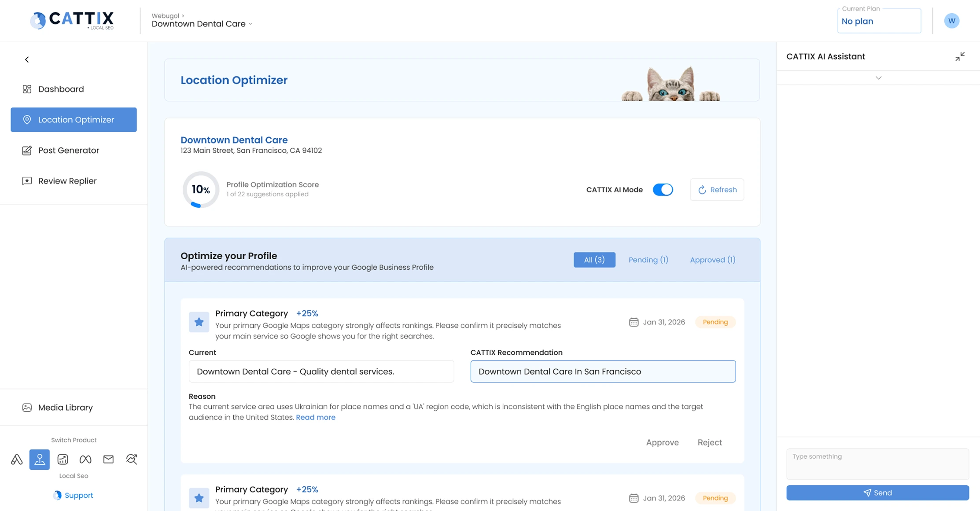Click the star icon on the first Primary Category card
Image resolution: width=980 pixels, height=511 pixels.
(199, 322)
